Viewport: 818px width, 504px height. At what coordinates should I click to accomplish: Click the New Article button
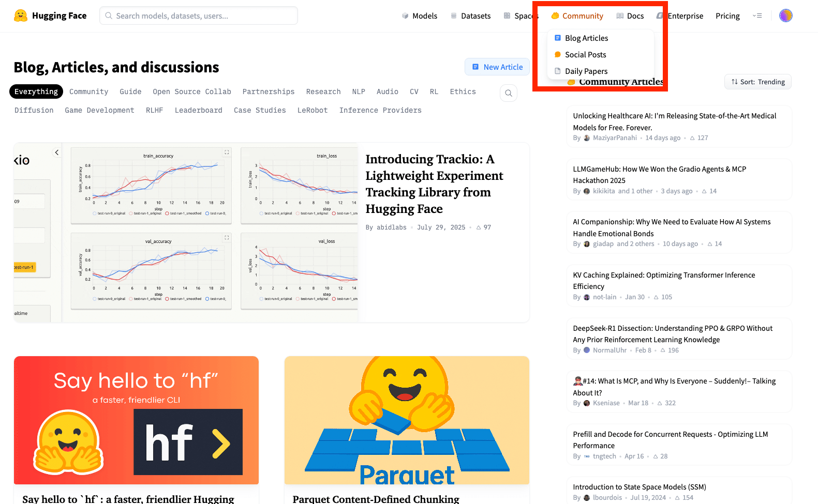(497, 67)
